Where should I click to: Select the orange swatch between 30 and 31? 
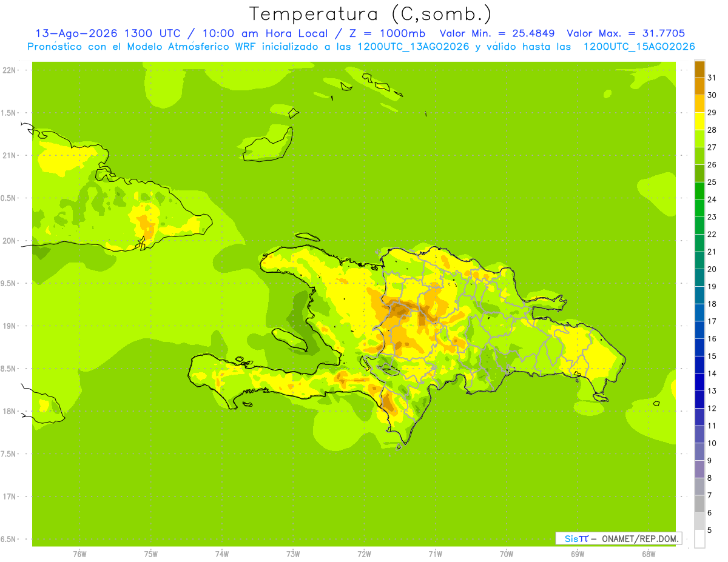699,87
